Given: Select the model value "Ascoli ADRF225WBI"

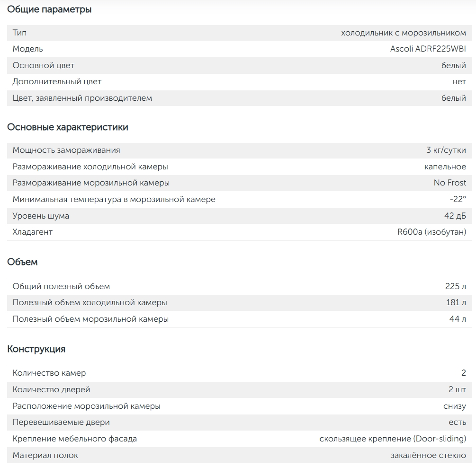Looking at the screenshot, I should coord(428,49).
